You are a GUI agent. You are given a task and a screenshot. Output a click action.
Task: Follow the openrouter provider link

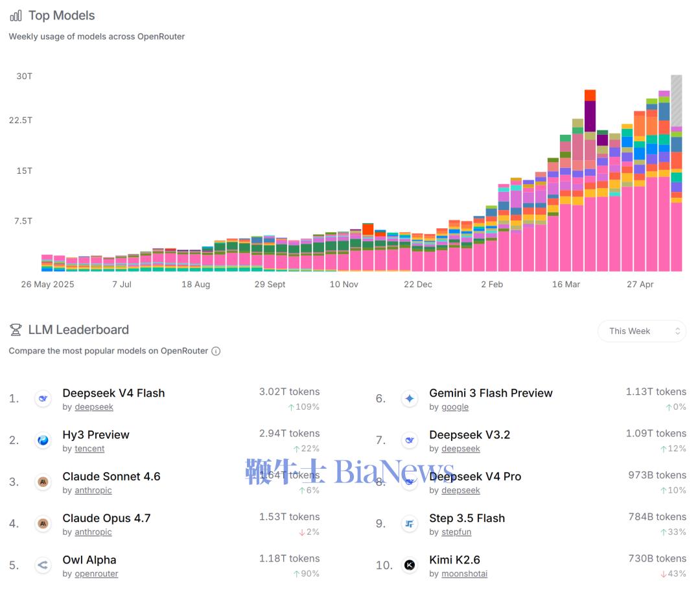coord(96,574)
